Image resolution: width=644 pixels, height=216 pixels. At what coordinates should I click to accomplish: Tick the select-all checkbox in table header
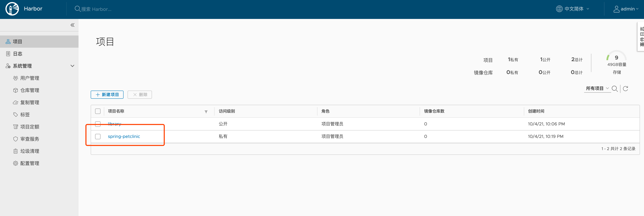pos(98,111)
